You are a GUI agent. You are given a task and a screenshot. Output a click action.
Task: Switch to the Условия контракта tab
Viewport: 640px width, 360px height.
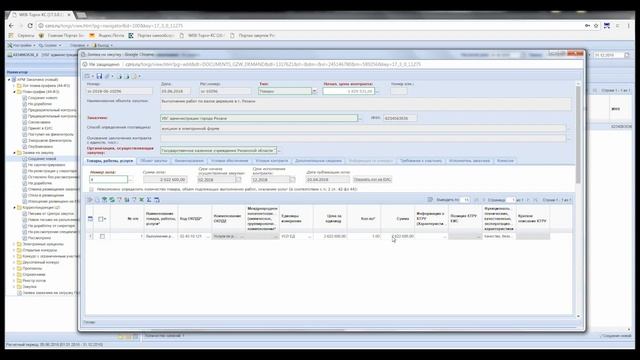[271, 161]
